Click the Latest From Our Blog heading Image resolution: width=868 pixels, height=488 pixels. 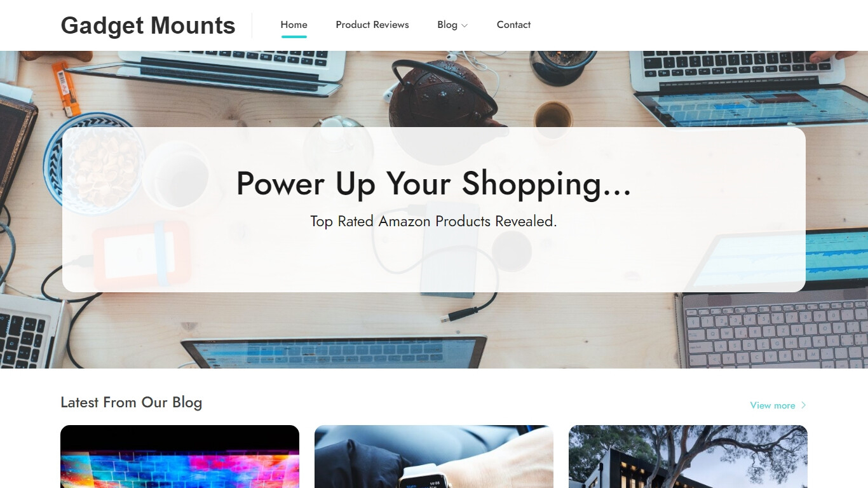(131, 402)
